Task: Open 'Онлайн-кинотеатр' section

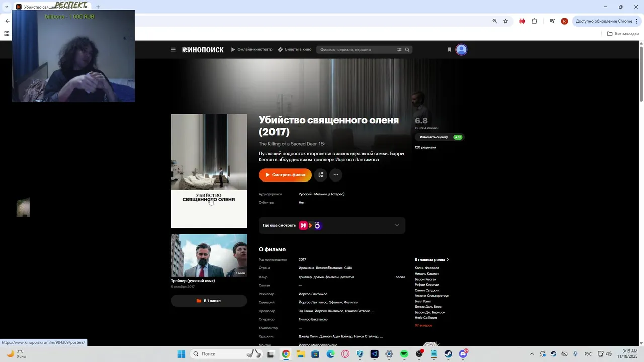Action: (x=252, y=50)
